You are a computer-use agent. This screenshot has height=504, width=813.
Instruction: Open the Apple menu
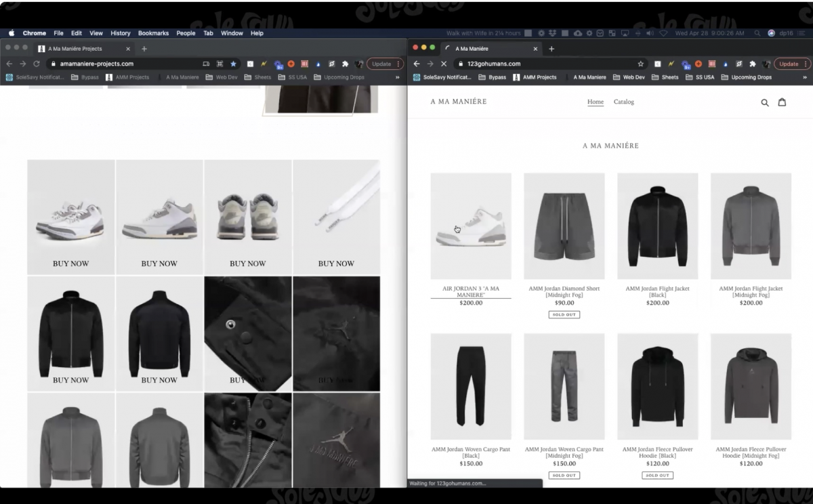pyautogui.click(x=12, y=33)
